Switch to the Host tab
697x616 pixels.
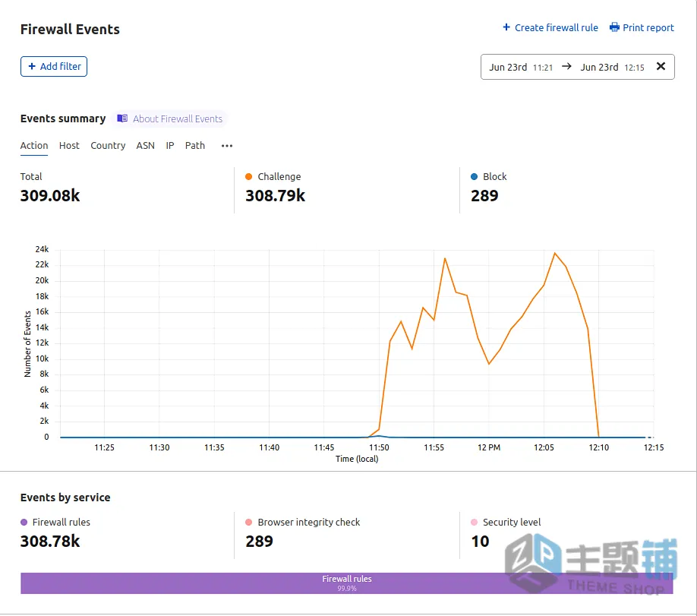[69, 145]
